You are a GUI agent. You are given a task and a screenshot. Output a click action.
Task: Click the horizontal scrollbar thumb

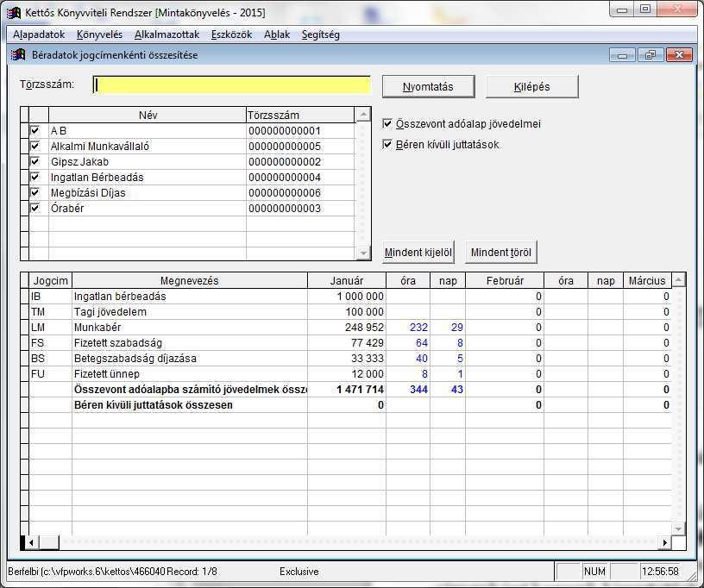point(49,542)
